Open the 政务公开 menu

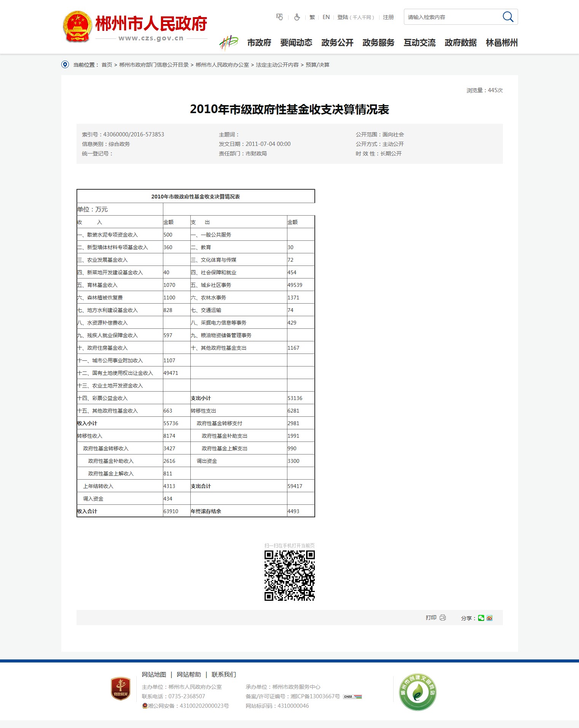tap(337, 43)
